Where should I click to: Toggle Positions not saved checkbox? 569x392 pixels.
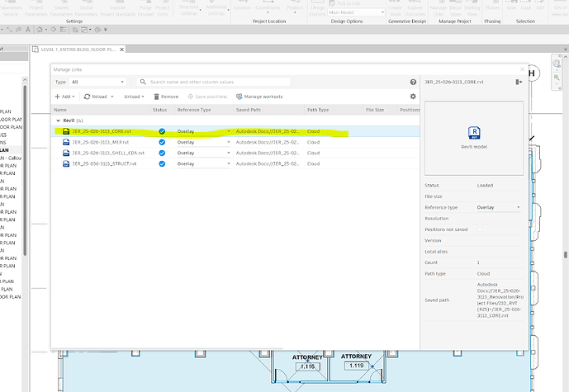pos(481,229)
